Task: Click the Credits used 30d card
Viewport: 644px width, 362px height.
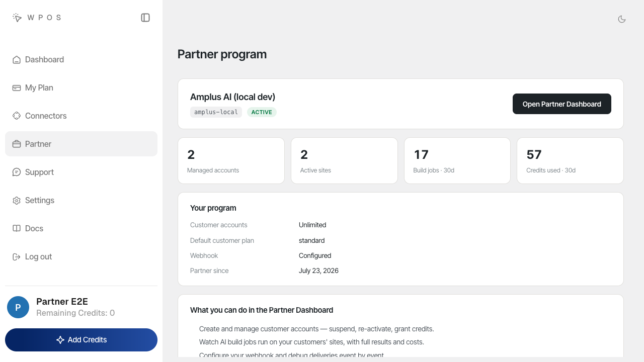Action: tap(570, 161)
